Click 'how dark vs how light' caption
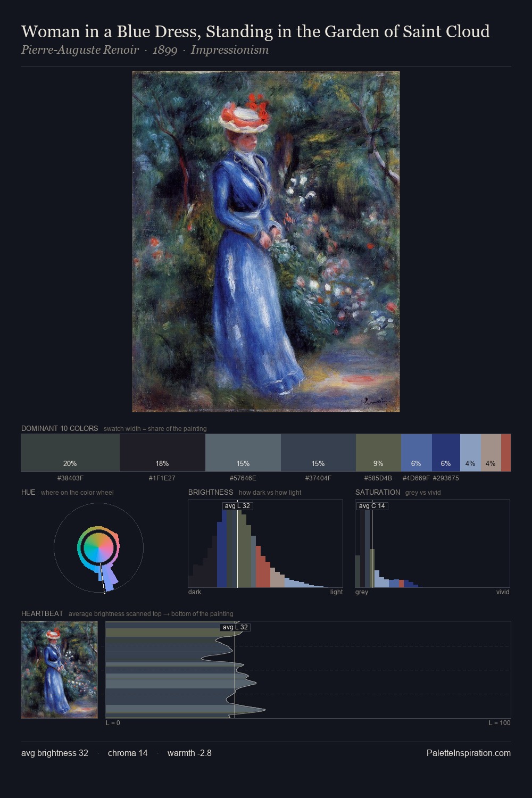 (270, 493)
